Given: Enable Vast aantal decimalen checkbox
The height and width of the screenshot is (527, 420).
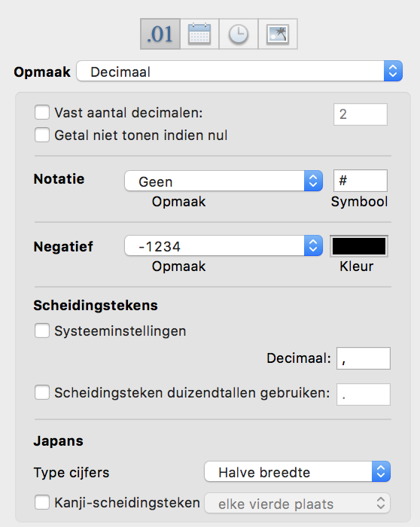Looking at the screenshot, I should [42, 112].
